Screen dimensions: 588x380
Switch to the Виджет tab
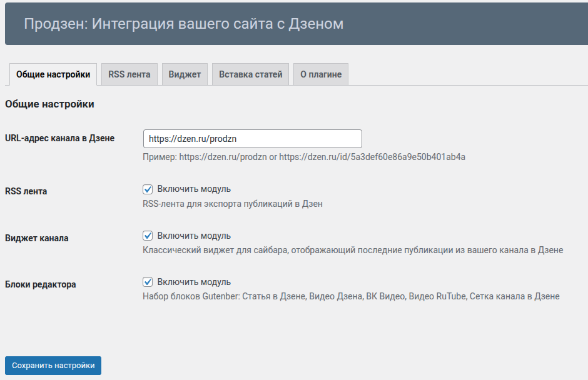point(185,74)
